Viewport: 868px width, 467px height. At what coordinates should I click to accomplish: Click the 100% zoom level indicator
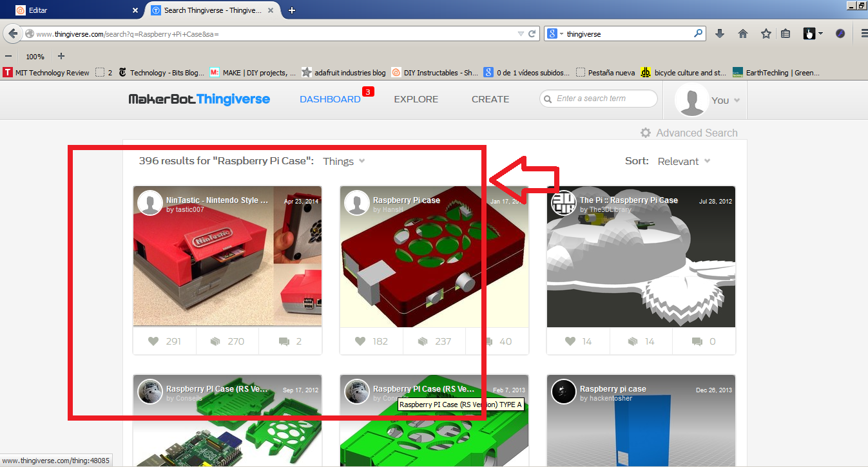(x=35, y=57)
